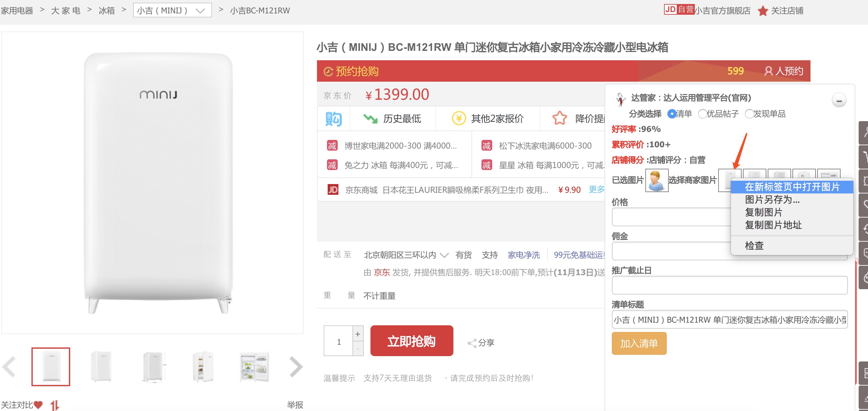Click the 加入清单 button
The image size is (868, 411).
click(x=639, y=343)
